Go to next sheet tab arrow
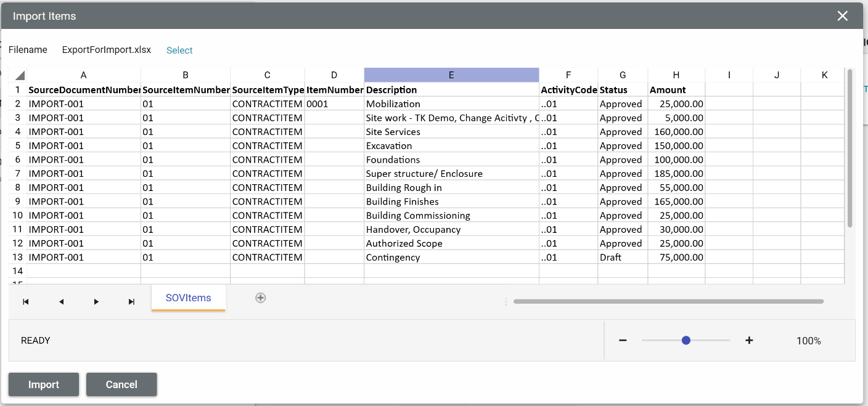 pos(96,302)
